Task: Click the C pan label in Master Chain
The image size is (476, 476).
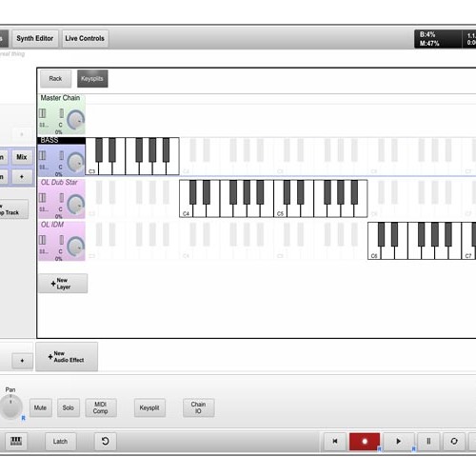Action: tap(61, 125)
